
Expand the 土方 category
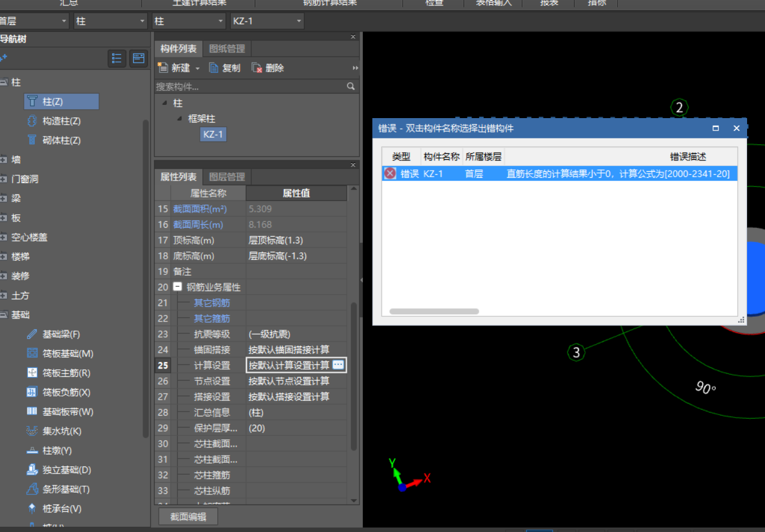(x=4, y=295)
